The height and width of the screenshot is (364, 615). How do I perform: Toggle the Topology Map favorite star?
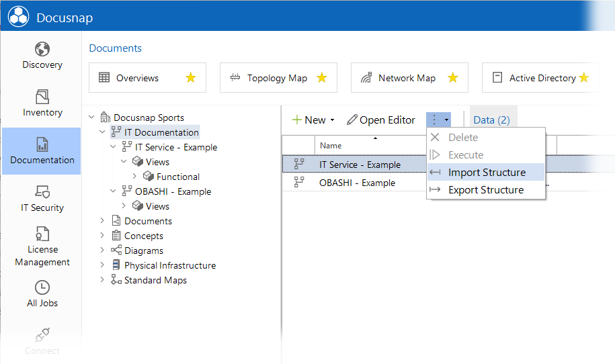322,78
